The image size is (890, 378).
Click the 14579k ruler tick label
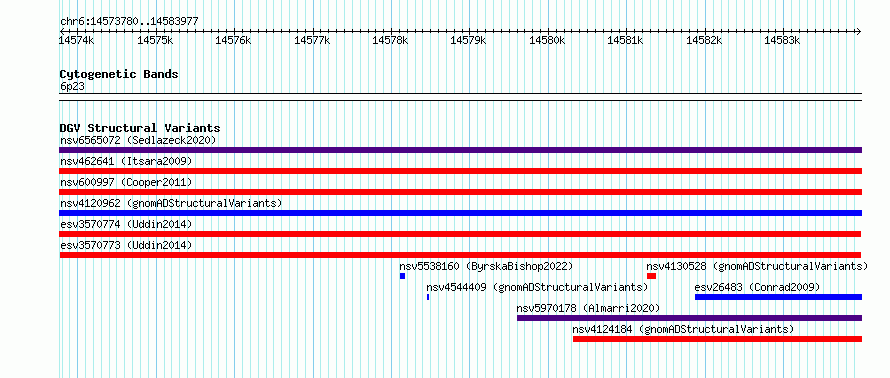pos(468,40)
